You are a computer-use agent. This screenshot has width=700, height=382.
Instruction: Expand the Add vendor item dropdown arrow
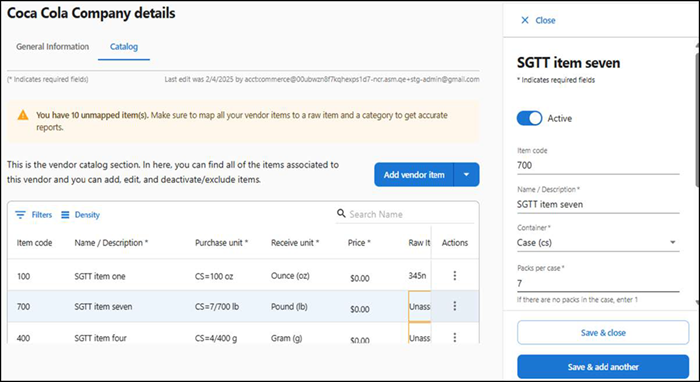click(x=466, y=174)
